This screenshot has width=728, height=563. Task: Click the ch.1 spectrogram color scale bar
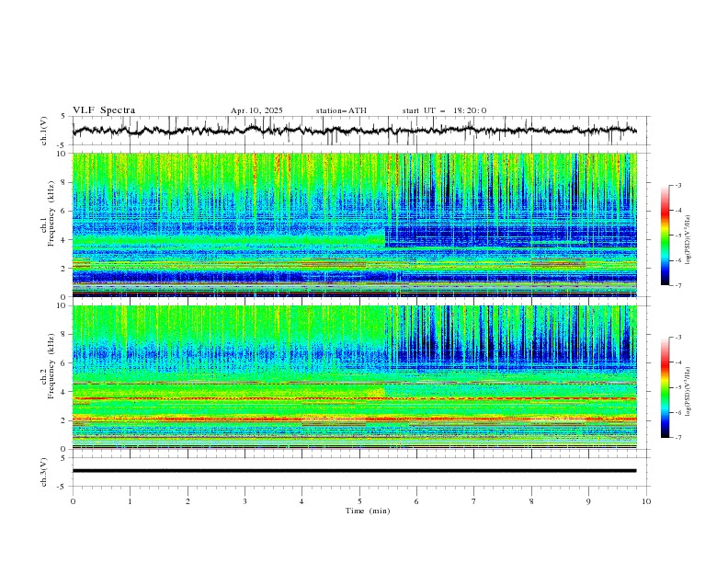[665, 236]
